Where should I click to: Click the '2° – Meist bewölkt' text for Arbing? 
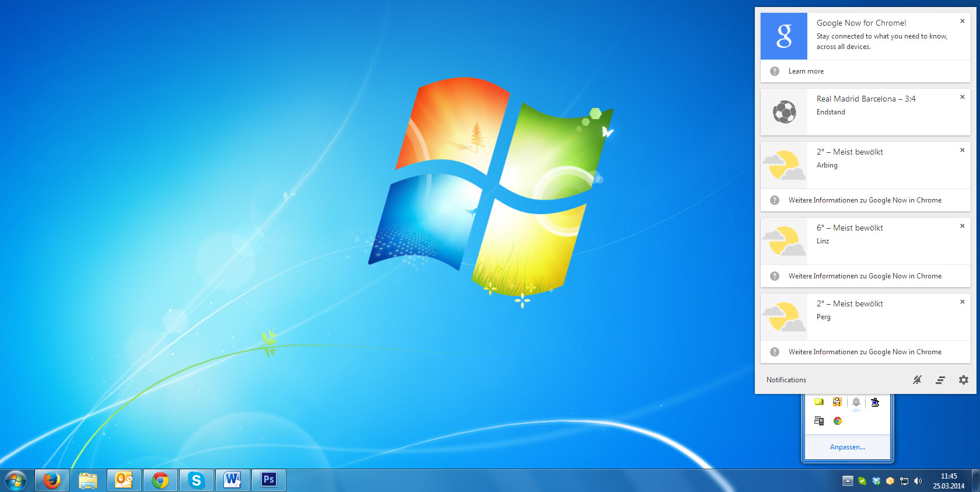850,152
